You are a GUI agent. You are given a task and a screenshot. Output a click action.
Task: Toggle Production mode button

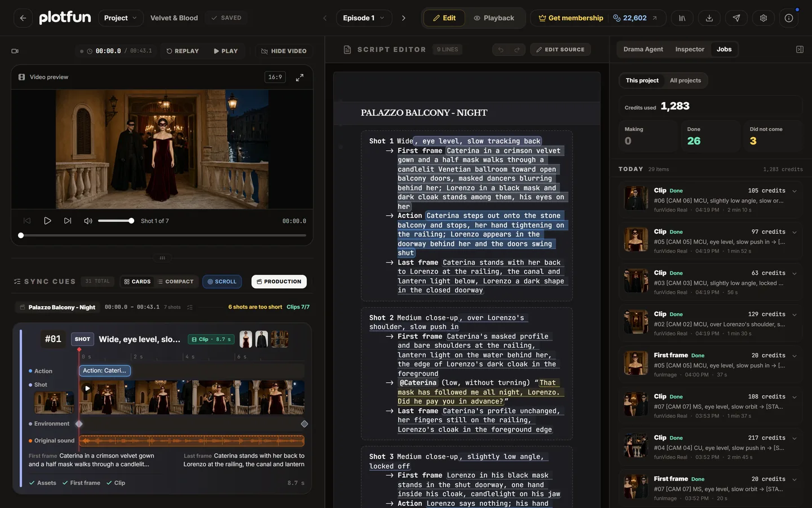point(279,282)
